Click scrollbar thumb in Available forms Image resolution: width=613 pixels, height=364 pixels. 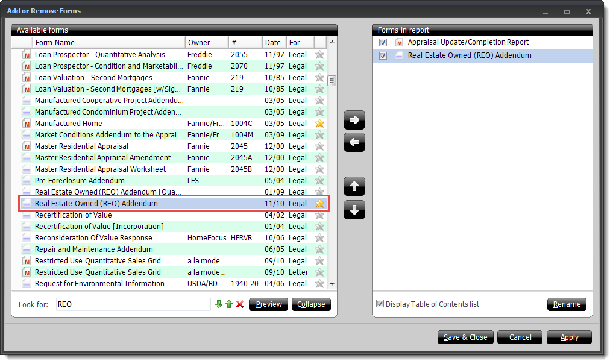(x=332, y=81)
